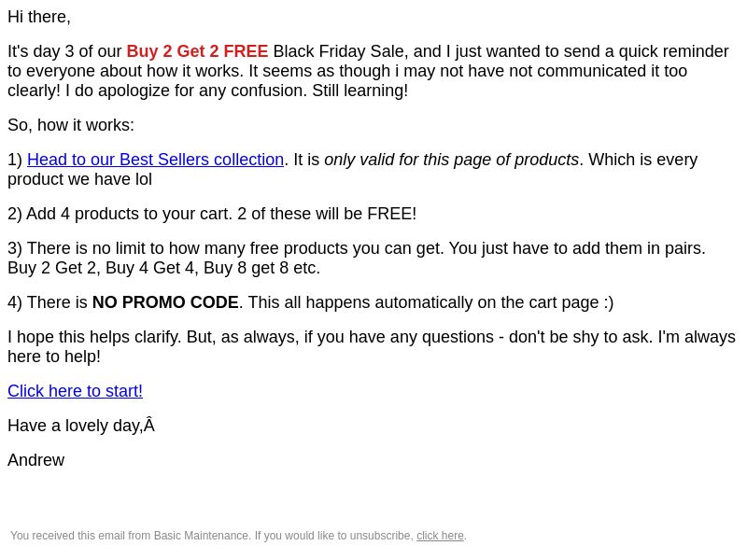
Task: Click the 'Have a lovely day' line
Action: [81, 426]
